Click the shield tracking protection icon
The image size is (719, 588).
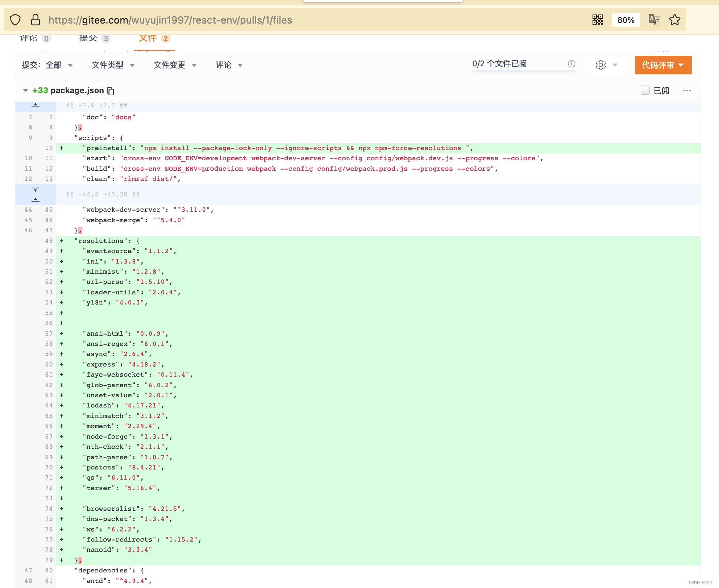coord(15,20)
